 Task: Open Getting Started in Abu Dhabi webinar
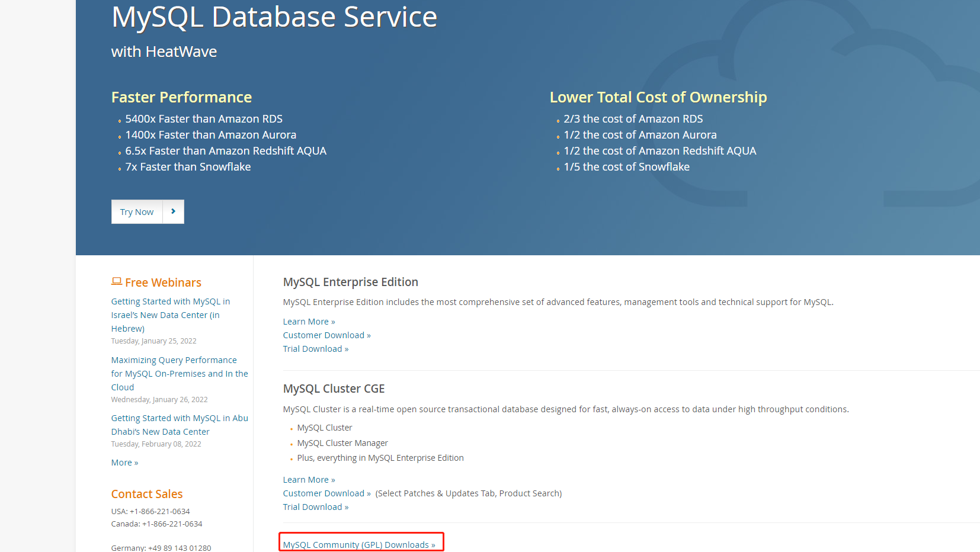coord(180,425)
